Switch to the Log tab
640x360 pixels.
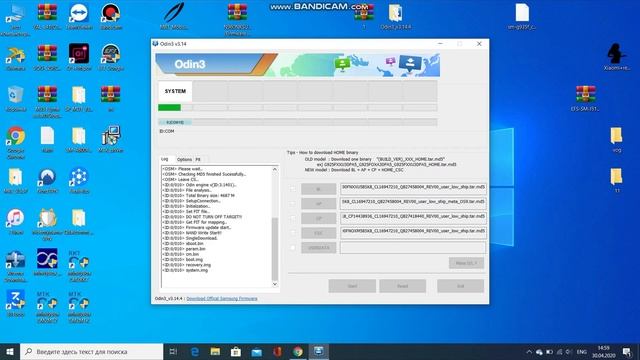164,159
